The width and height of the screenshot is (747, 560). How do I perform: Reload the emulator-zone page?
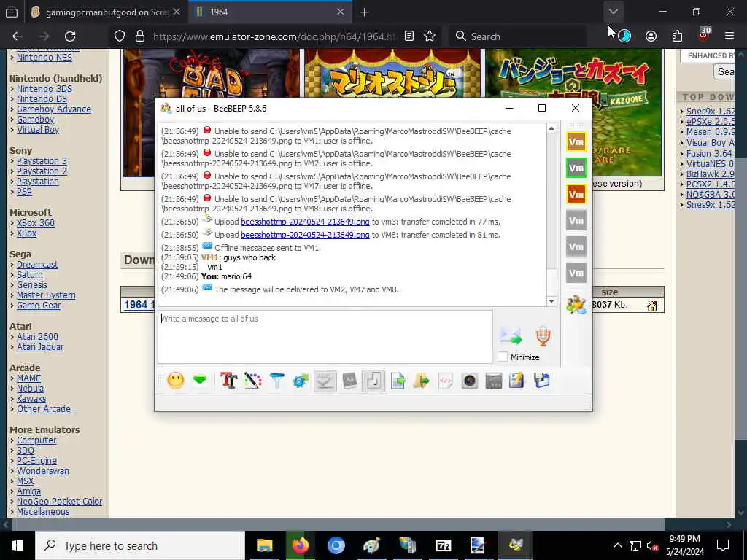click(70, 36)
